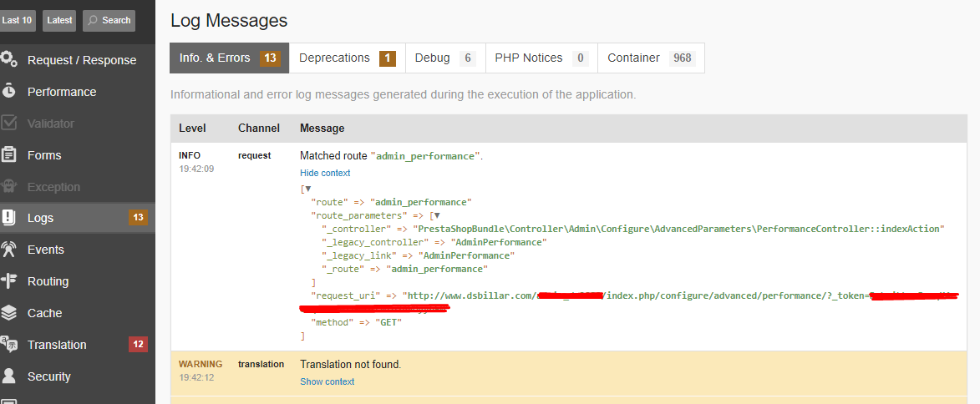This screenshot has height=404, width=980.
Task: Click the Translation language icon
Action: click(x=9, y=344)
